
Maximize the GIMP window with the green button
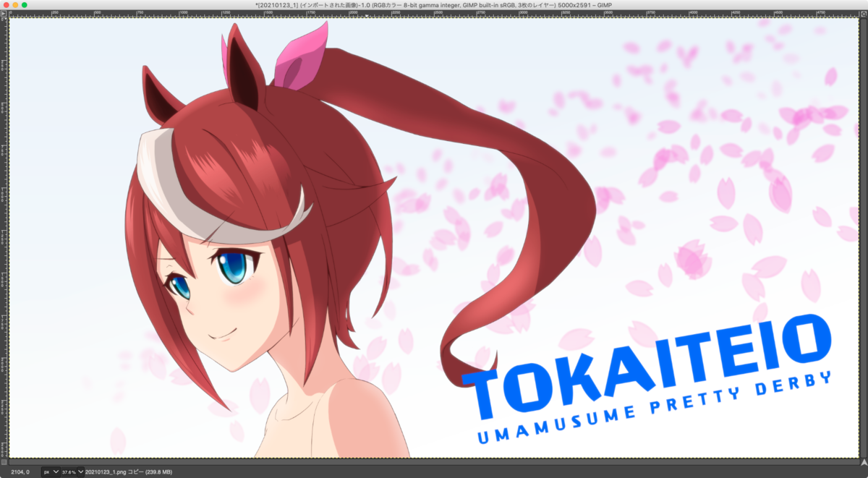(x=25, y=4)
